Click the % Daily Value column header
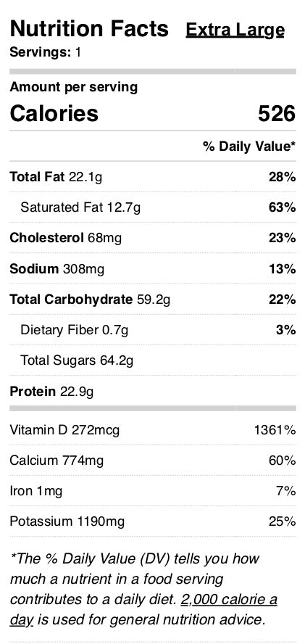305x644 pixels. [249, 146]
